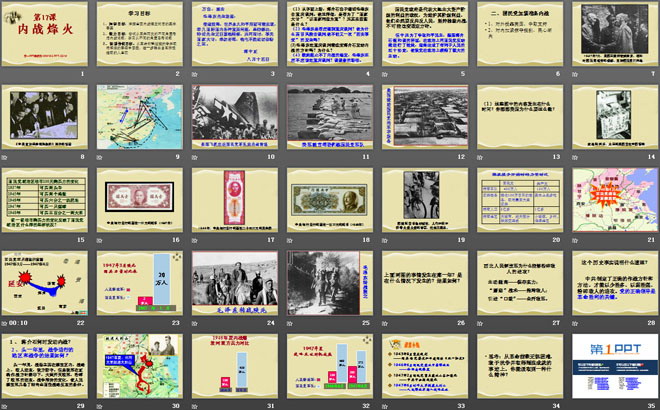Click animation star icon under slide 13
Screen dimensions: 660x410
pos(480,157)
